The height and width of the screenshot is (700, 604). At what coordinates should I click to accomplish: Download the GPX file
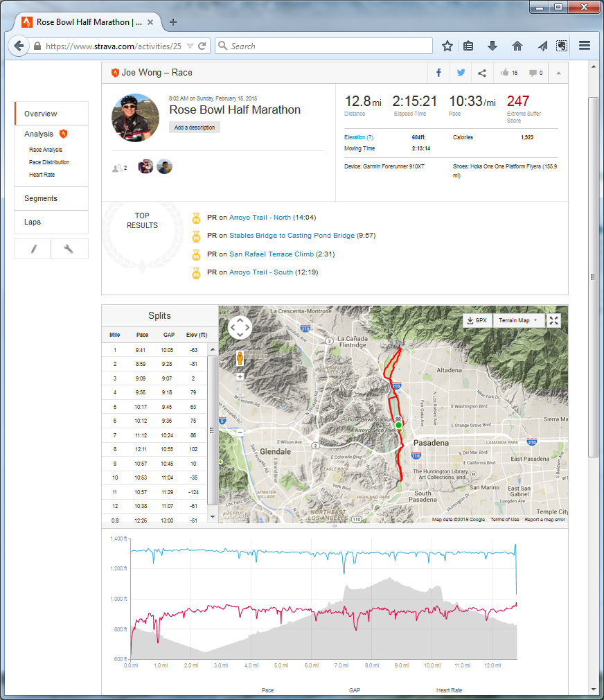[477, 320]
